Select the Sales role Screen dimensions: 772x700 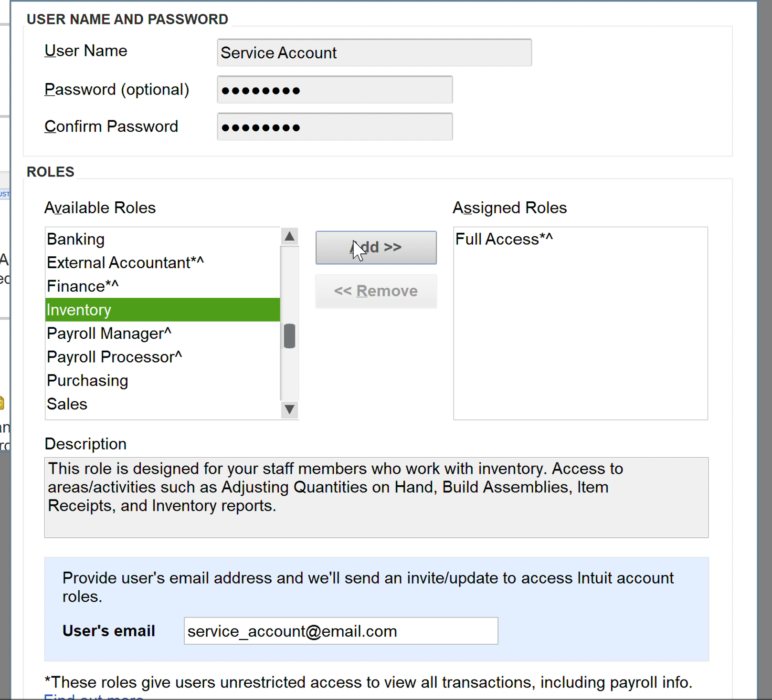66,404
